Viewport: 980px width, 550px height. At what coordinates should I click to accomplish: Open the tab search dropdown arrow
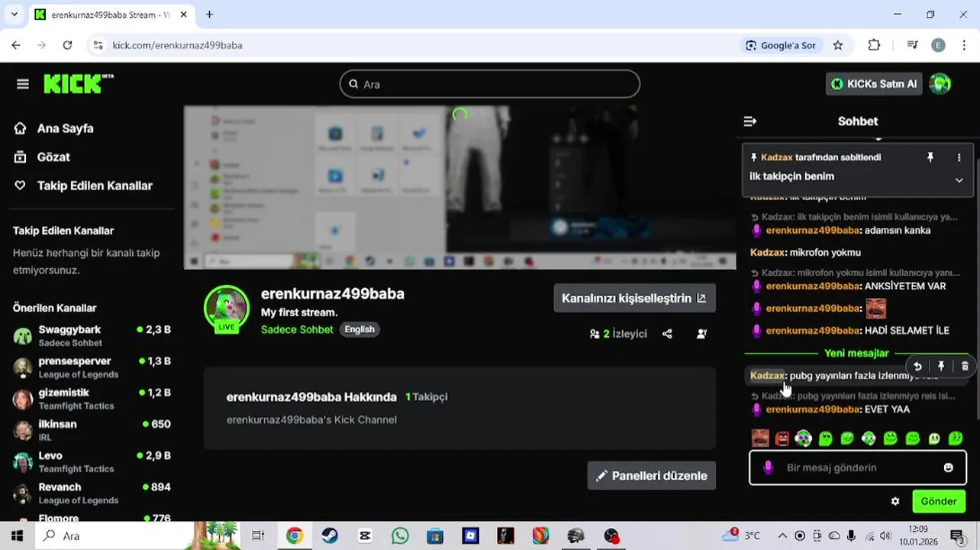point(14,15)
